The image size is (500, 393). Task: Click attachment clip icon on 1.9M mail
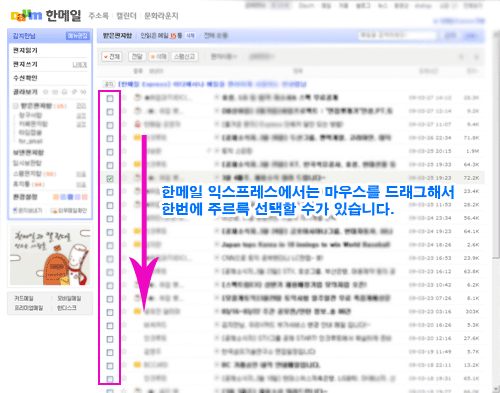coord(209,151)
